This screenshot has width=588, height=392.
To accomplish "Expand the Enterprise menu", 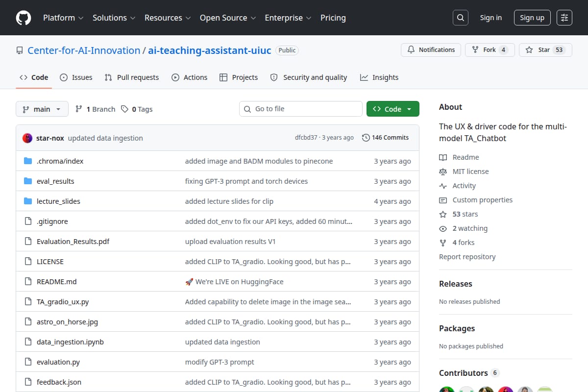I will click(288, 18).
